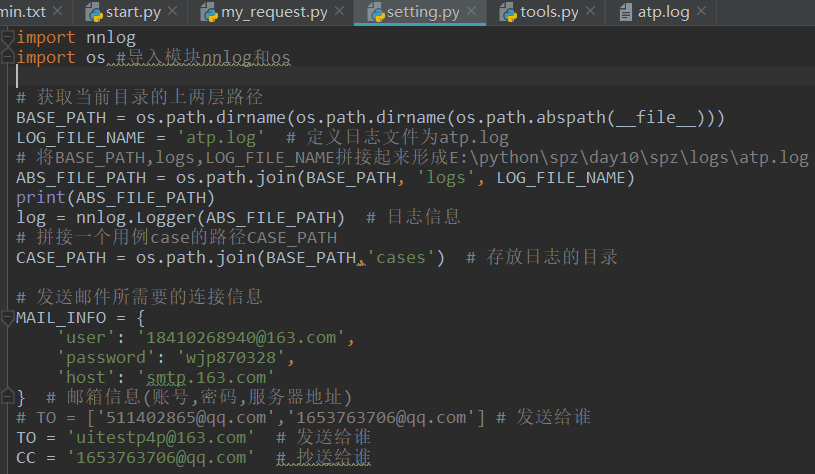Click the 'uitestp4p@163.com' TO value
This screenshot has height=474, width=815.
click(161, 438)
